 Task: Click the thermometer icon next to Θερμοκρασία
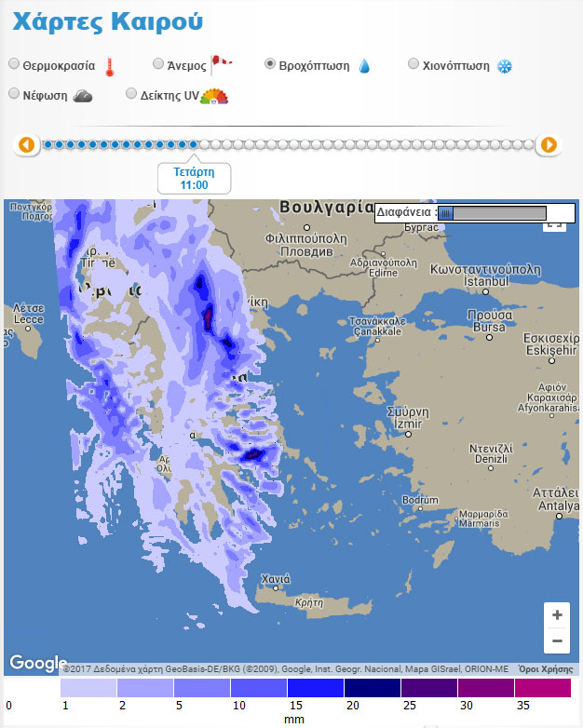coord(110,66)
